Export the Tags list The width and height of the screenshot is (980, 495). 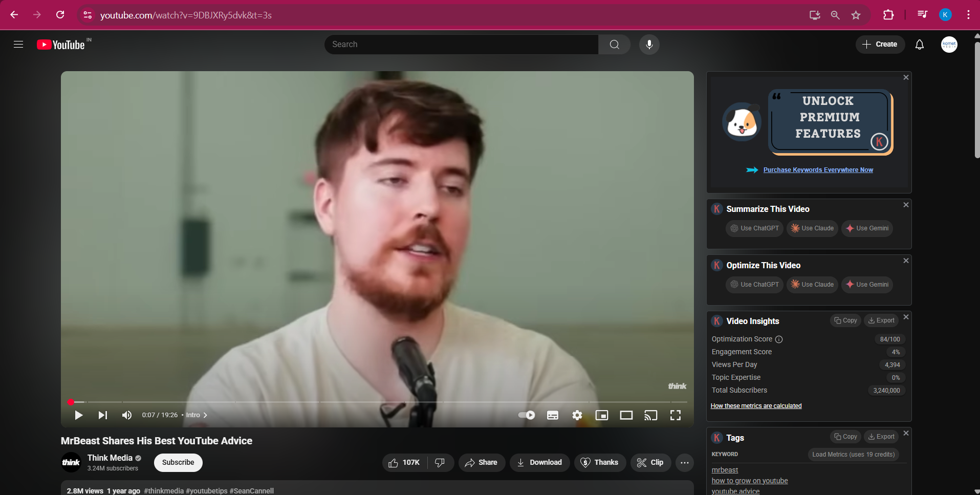881,437
